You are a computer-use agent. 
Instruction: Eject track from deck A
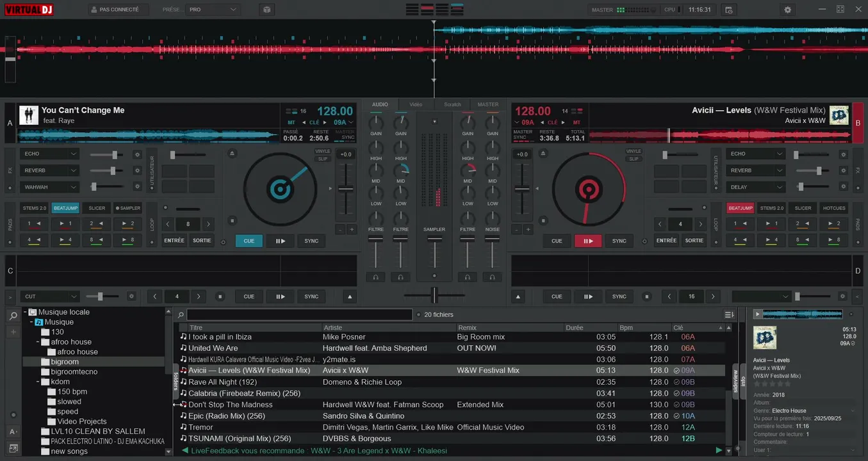tap(232, 154)
